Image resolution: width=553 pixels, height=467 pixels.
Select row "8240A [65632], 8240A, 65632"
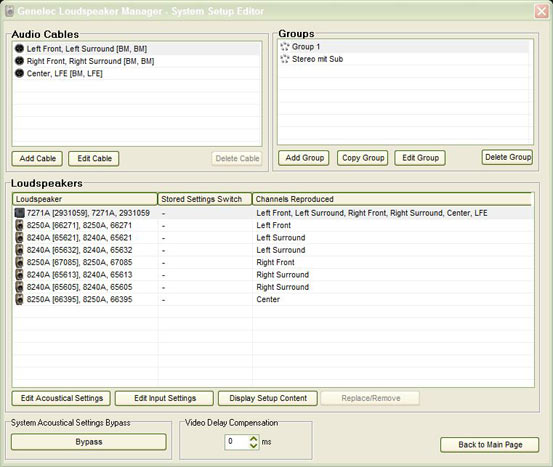pos(273,250)
